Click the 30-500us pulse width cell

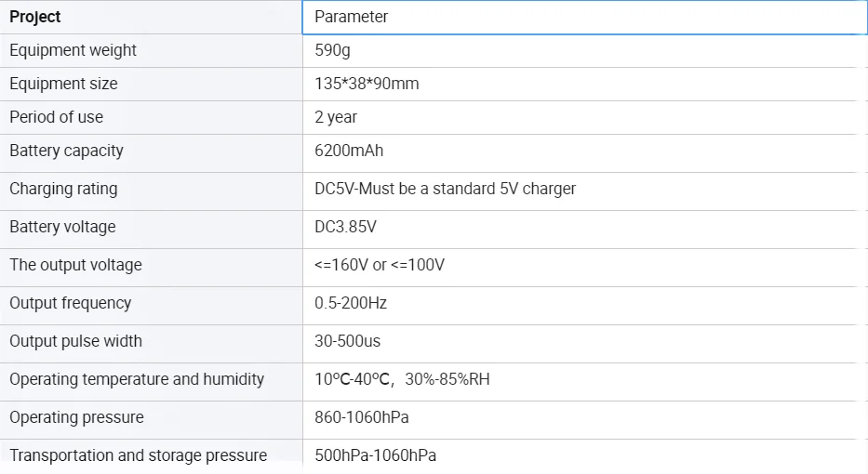coord(584,341)
